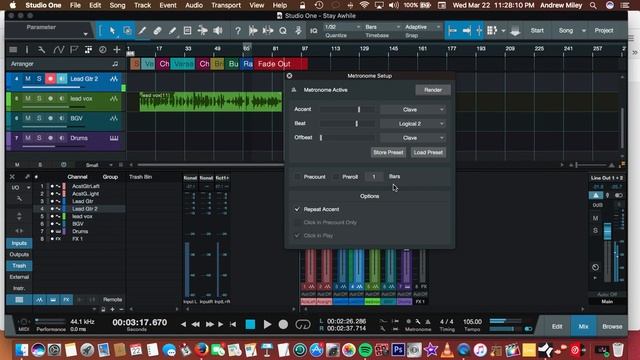Screen dimensions: 640x360
Task: Open the Audio menu
Action: (x=193, y=5)
